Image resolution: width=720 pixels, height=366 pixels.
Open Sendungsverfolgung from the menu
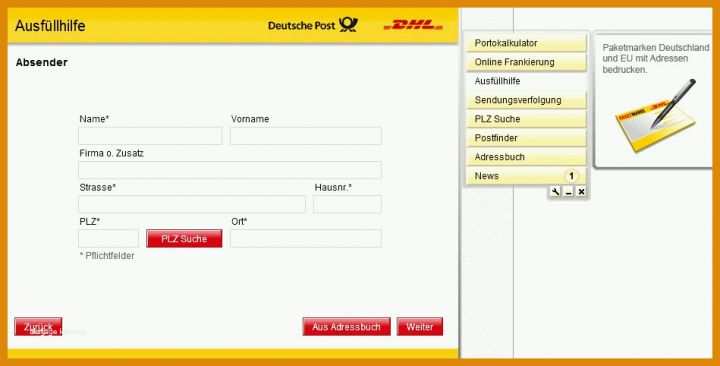pos(526,100)
